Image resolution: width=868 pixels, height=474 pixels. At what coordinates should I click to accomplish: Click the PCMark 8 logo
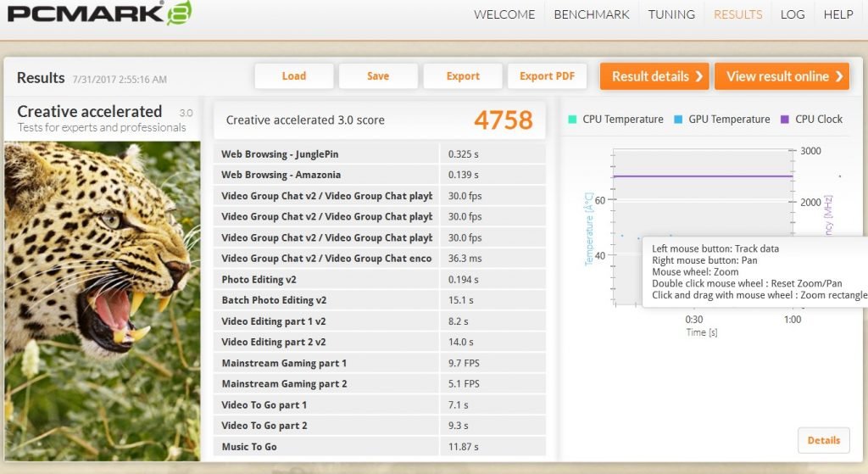pyautogui.click(x=100, y=13)
